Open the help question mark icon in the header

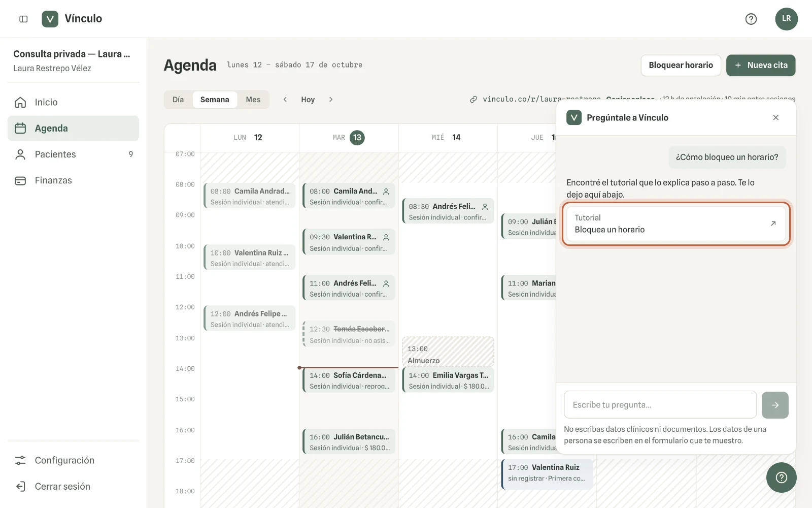tap(751, 19)
